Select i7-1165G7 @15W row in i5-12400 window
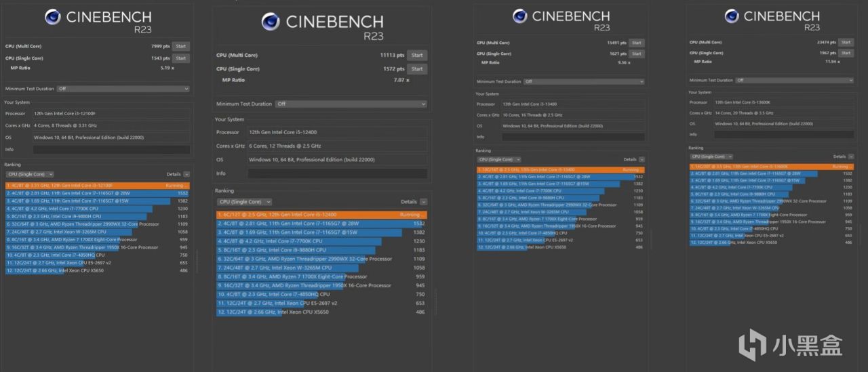 tap(321, 232)
